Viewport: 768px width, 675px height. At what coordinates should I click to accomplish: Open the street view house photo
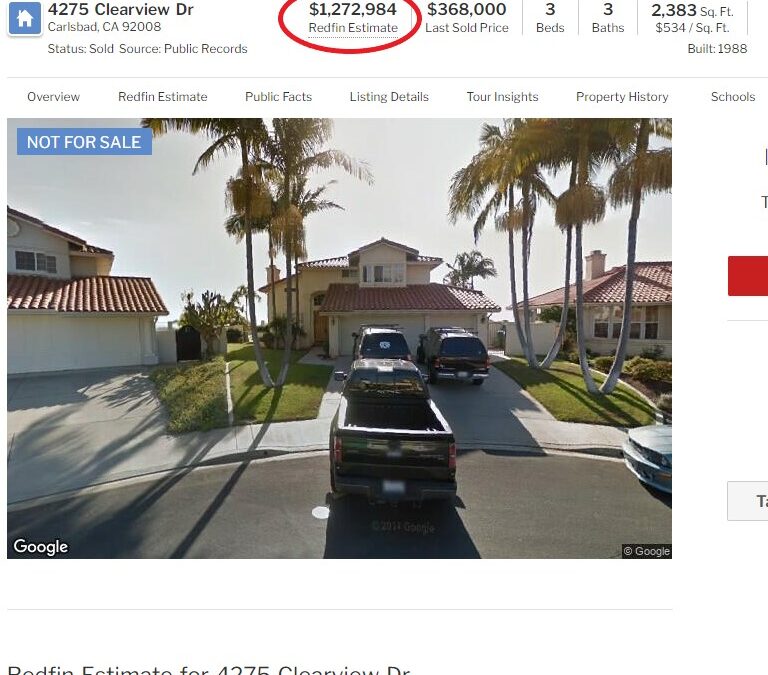point(339,338)
